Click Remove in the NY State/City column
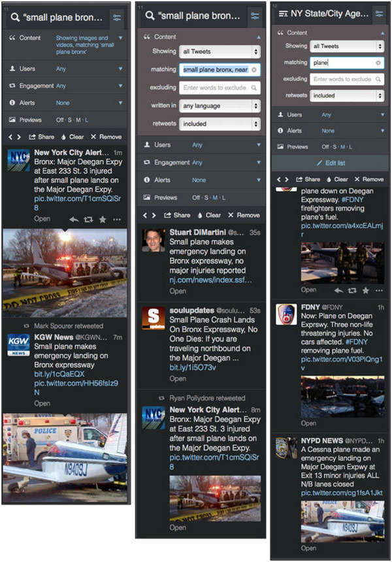This screenshot has height=562, width=392. pos(369,179)
